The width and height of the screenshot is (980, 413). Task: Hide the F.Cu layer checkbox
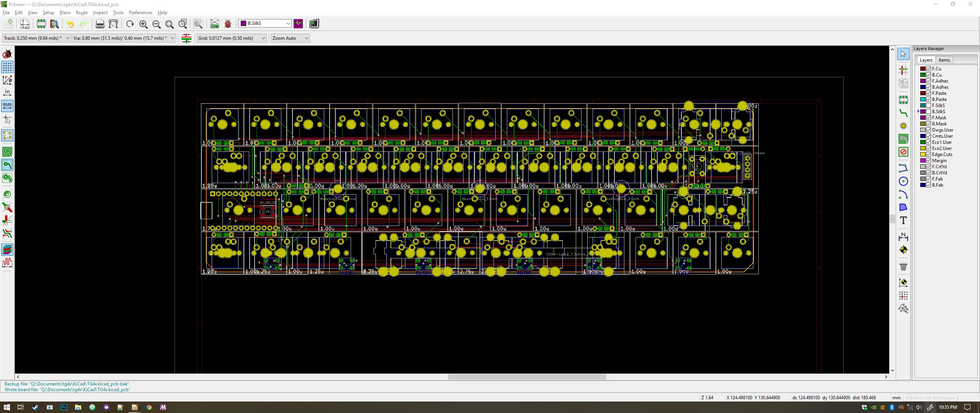pos(929,69)
